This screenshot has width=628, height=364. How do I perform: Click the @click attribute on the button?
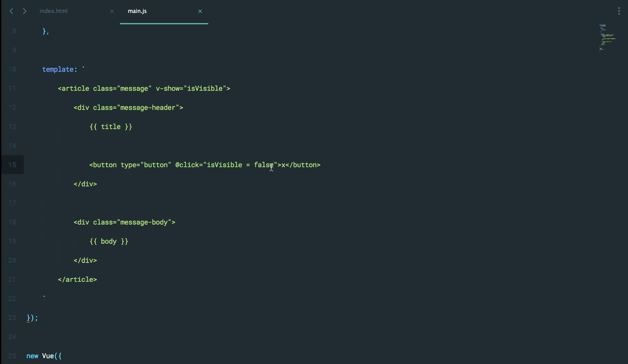point(187,165)
